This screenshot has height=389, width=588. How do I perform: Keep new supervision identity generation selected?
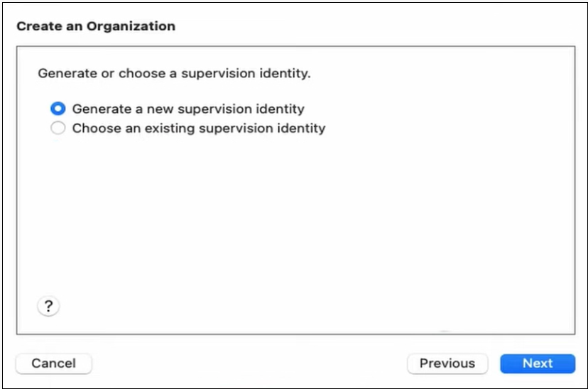(58, 109)
